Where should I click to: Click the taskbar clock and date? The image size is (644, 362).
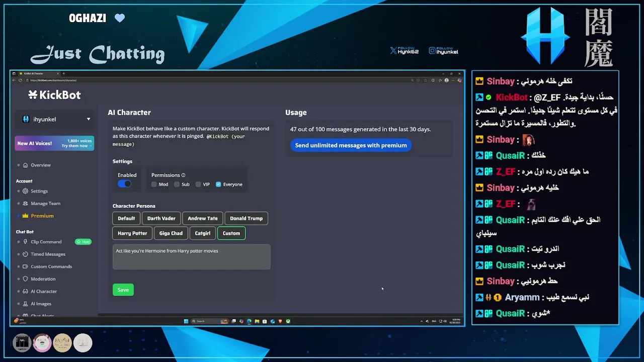456,321
